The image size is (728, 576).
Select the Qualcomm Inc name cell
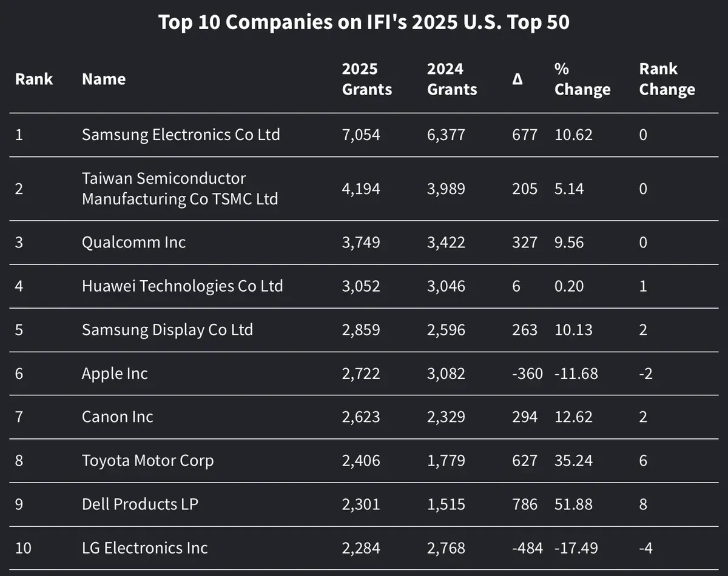pyautogui.click(x=133, y=243)
